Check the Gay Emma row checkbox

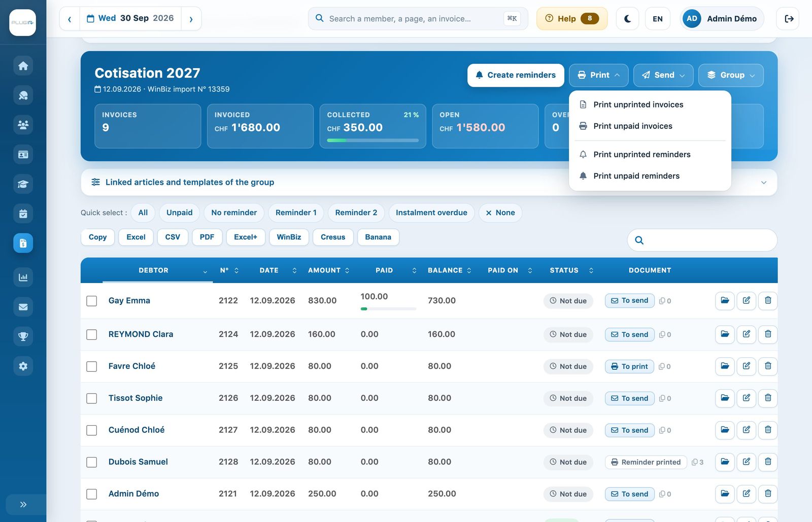[x=92, y=301]
